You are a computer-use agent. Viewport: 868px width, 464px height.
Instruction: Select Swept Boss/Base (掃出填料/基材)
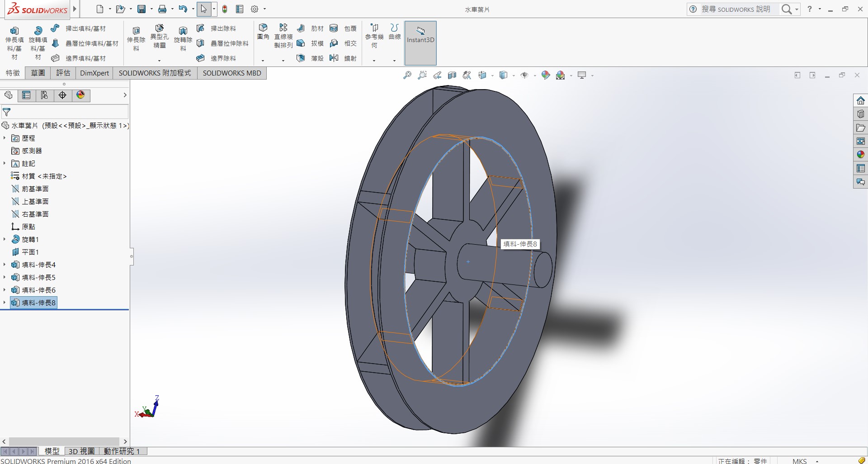(x=79, y=28)
